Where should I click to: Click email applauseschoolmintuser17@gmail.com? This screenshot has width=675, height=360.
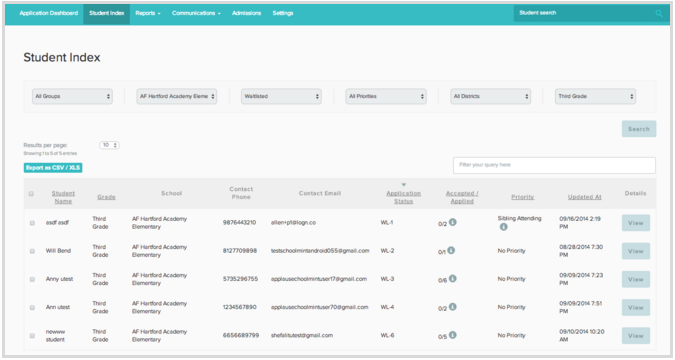click(319, 279)
